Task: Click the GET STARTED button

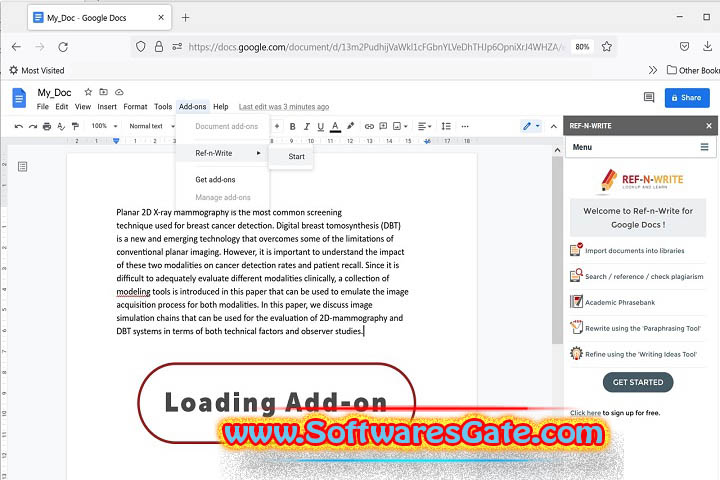Action: 638,382
